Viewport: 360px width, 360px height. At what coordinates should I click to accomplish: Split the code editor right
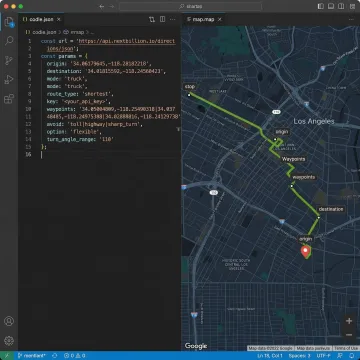pos(162,19)
